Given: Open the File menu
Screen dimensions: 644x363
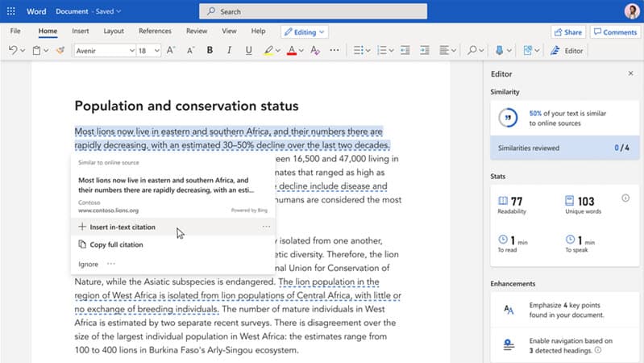Looking at the screenshot, I should click(x=15, y=31).
